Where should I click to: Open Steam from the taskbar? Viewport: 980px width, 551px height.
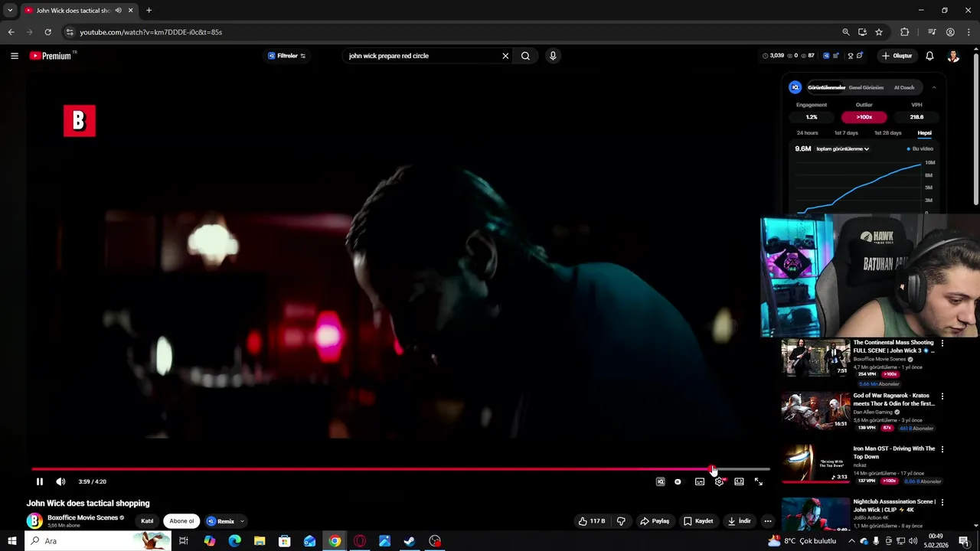pyautogui.click(x=410, y=541)
